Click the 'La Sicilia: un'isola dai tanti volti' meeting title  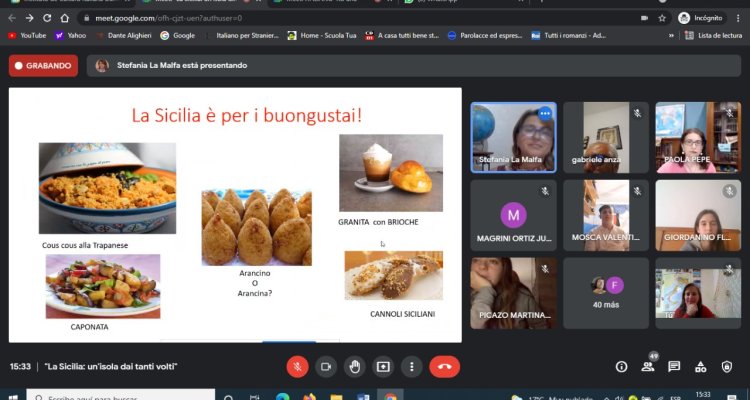(x=111, y=367)
